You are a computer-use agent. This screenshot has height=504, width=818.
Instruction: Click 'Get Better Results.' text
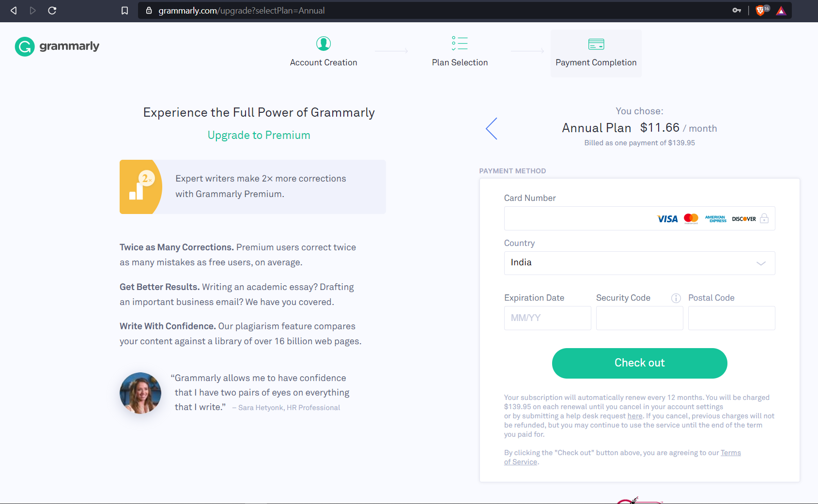coord(159,287)
